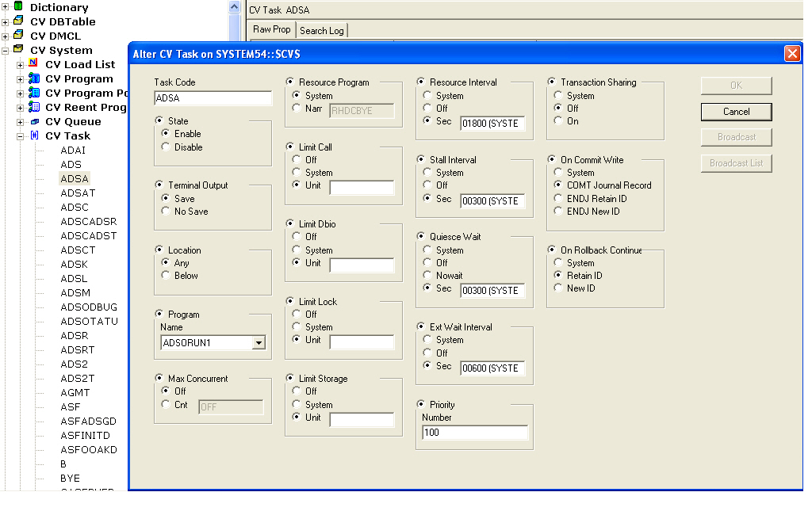Set Transaction Sharing to On
The height and width of the screenshot is (515, 812).
click(558, 120)
